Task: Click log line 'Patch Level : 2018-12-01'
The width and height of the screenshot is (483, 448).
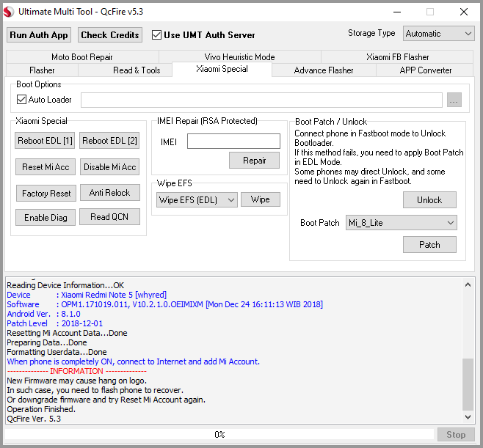Action: [x=55, y=323]
